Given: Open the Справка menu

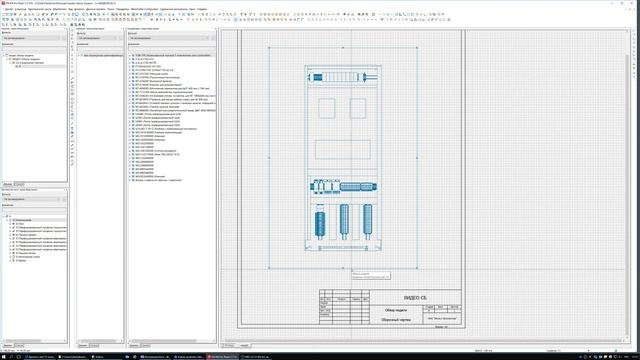Looking at the screenshot, I should click(x=202, y=9).
